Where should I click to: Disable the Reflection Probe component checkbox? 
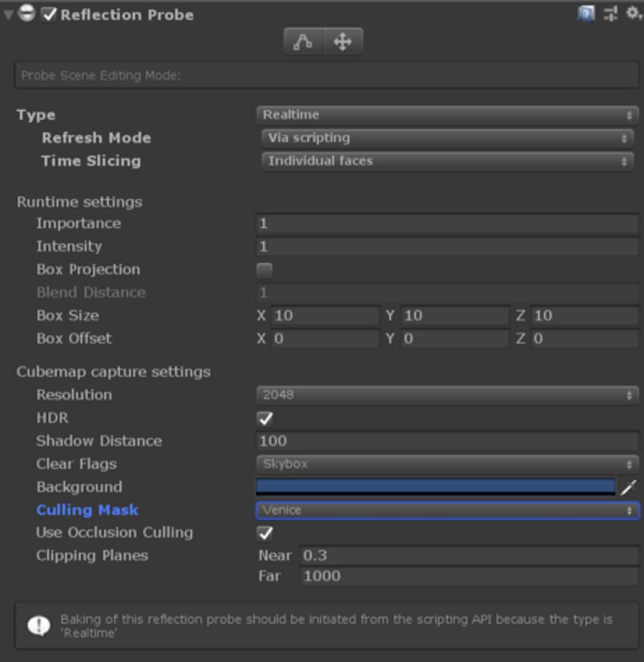click(49, 15)
